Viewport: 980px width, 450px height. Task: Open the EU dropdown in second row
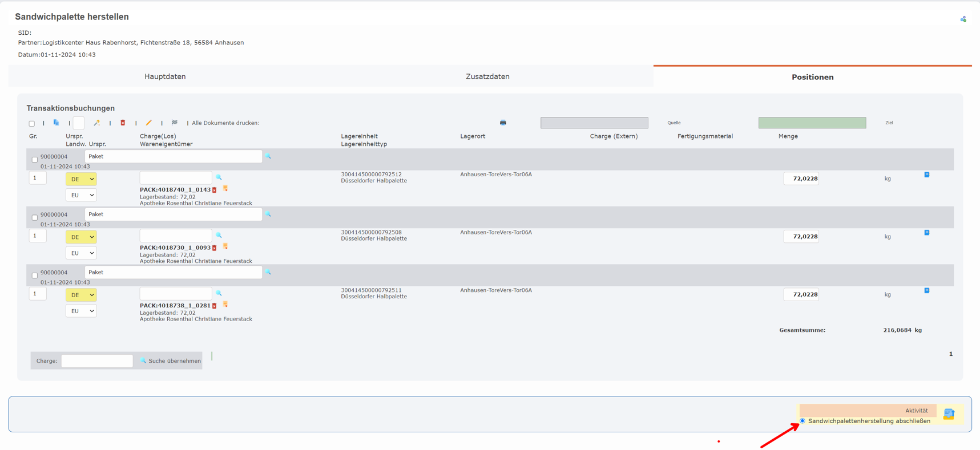coord(81,253)
